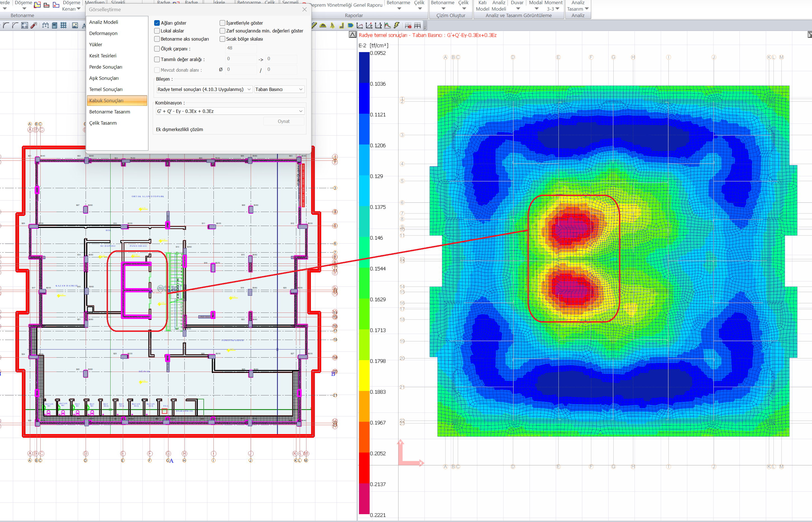Click the red-green spectrum curve icon
The image size is (812, 522).
tap(387, 25)
